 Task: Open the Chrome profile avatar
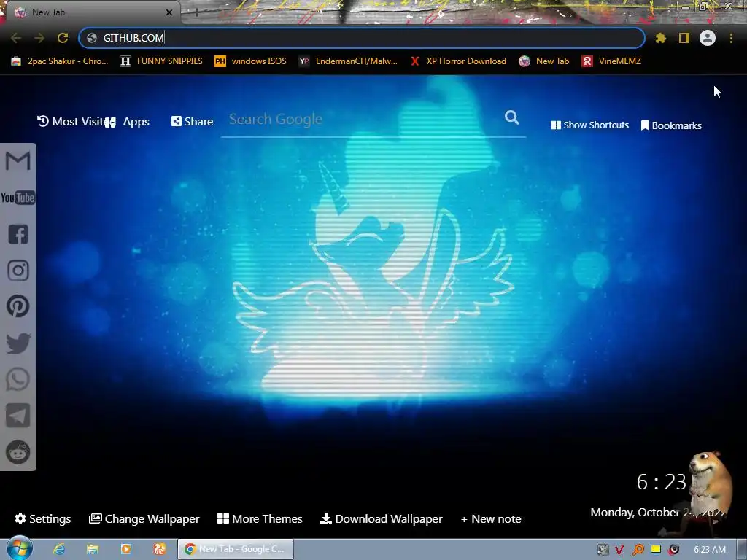708,38
